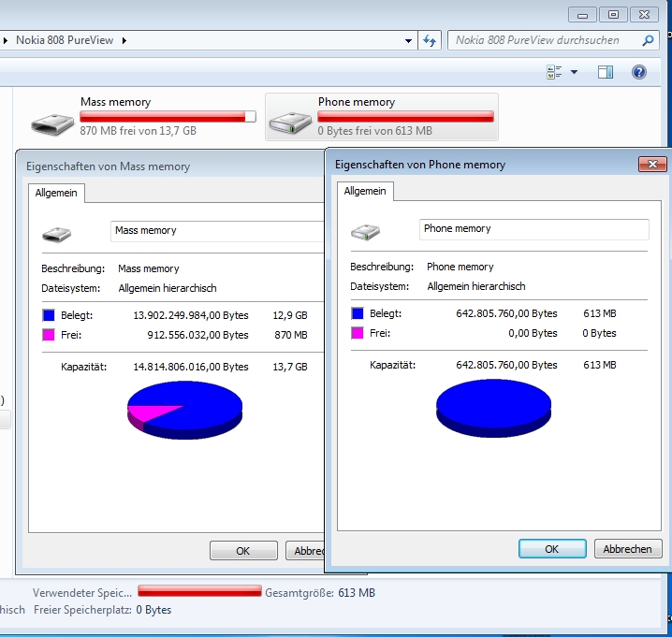Click the Nokia 808 PureView breadcrumb
Viewport: 672px width, 637px height.
65,40
